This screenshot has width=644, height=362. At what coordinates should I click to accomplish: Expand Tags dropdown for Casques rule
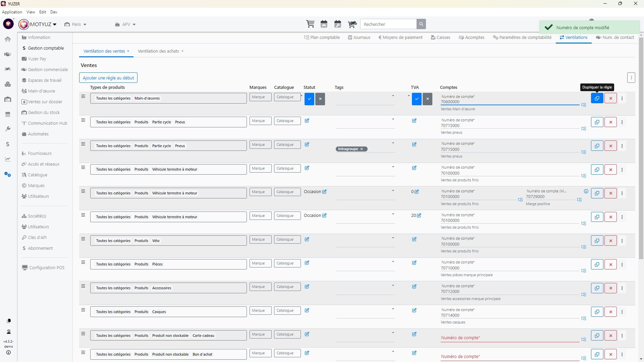tap(393, 309)
